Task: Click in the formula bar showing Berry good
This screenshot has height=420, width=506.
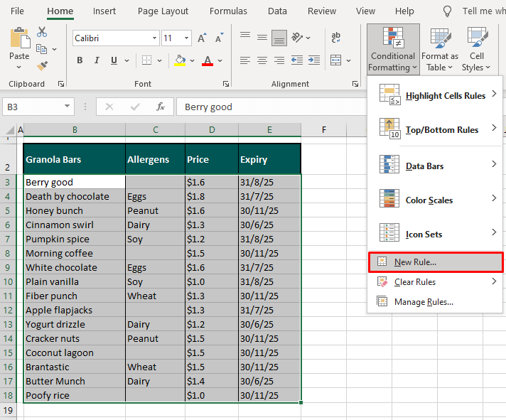Action: coord(271,107)
